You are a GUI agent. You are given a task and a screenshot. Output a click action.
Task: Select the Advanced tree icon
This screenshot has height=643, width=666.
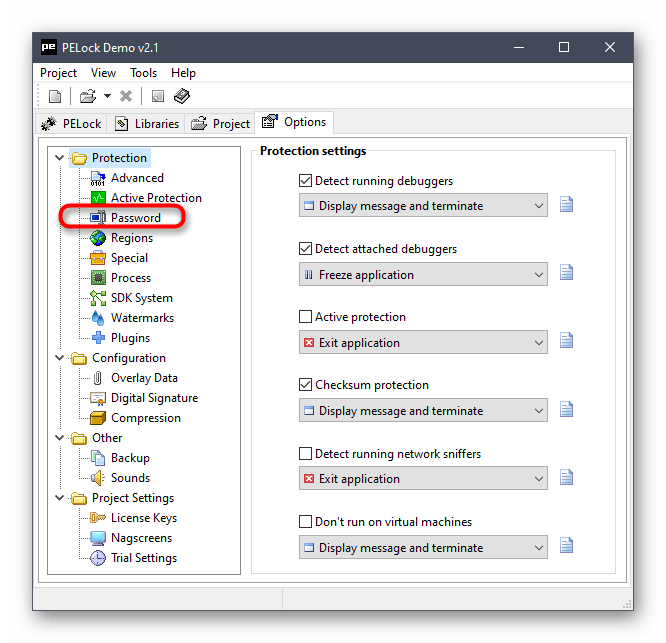click(98, 178)
